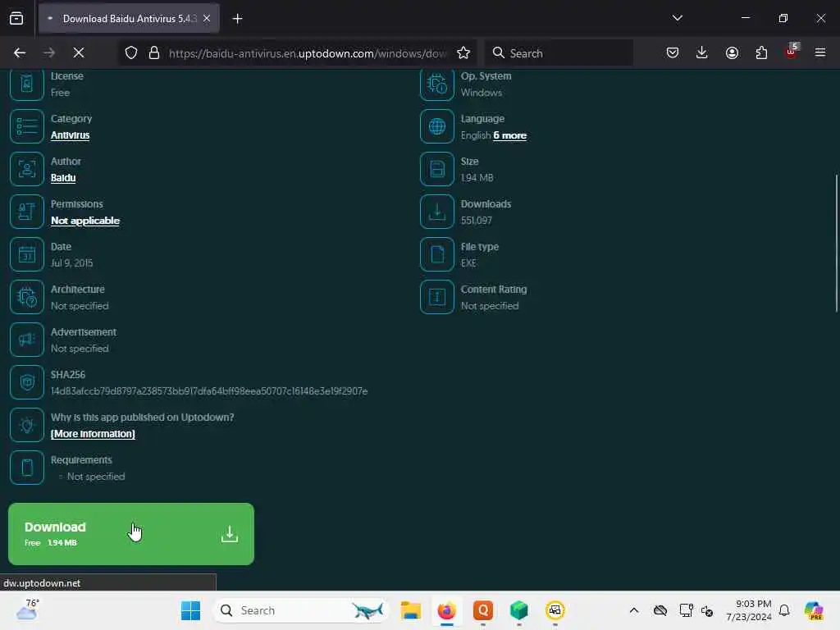
Task: Open the Not applicable permissions link
Action: coord(85,221)
